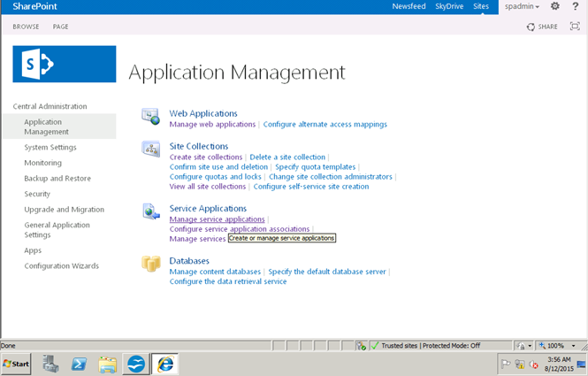
Task: Open Sites from the top bar
Action: [x=481, y=6]
